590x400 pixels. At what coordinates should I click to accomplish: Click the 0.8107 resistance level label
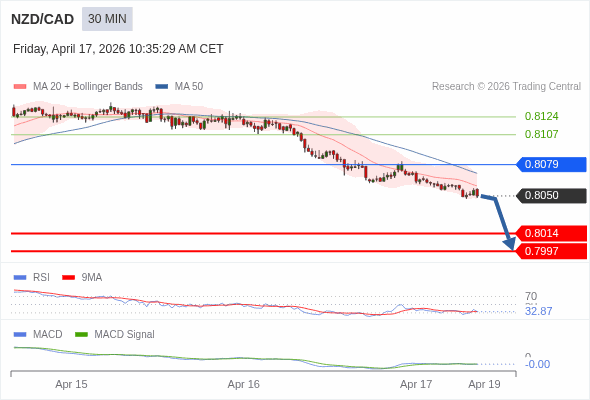tap(541, 134)
